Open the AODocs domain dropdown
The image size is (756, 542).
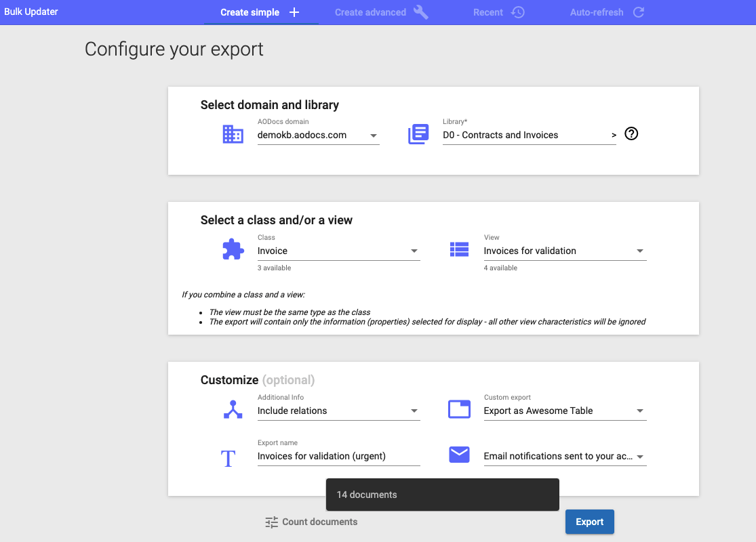(x=374, y=135)
